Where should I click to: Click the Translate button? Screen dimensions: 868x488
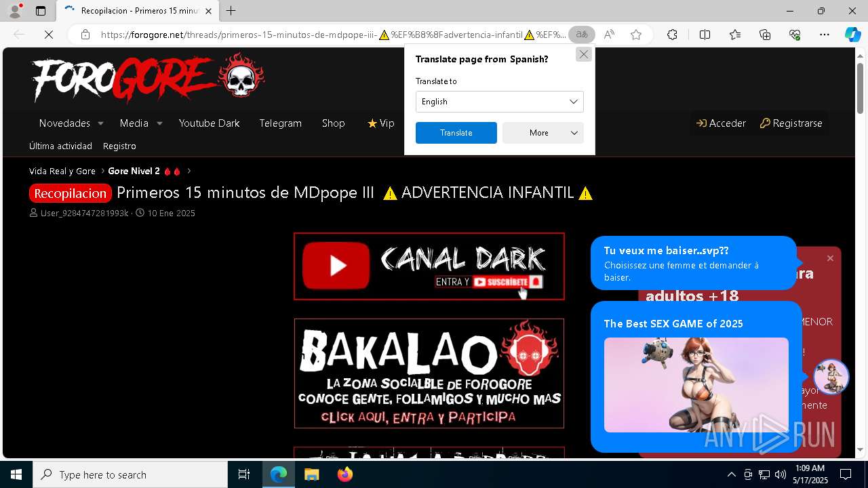coord(456,133)
